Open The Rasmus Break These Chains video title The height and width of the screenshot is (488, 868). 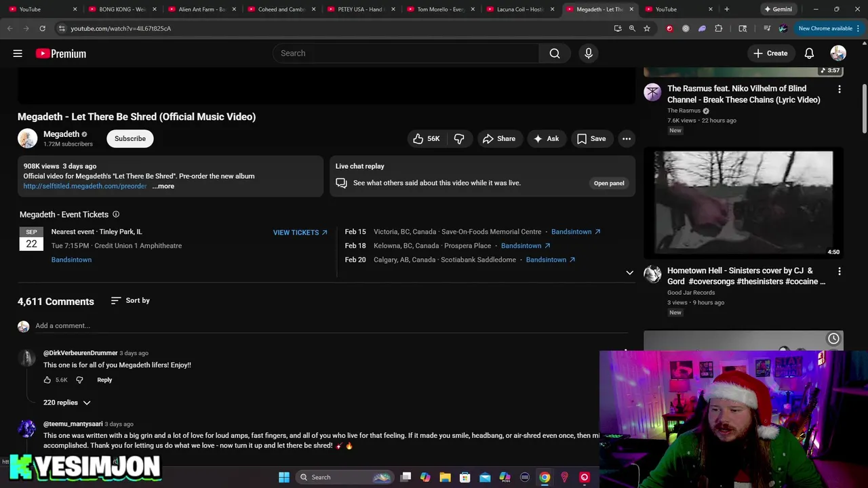pos(744,94)
